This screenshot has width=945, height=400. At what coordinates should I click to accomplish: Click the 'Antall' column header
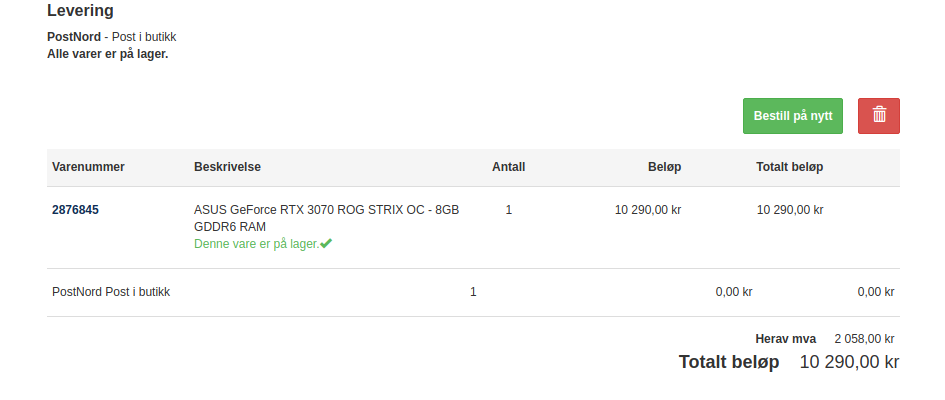click(509, 167)
